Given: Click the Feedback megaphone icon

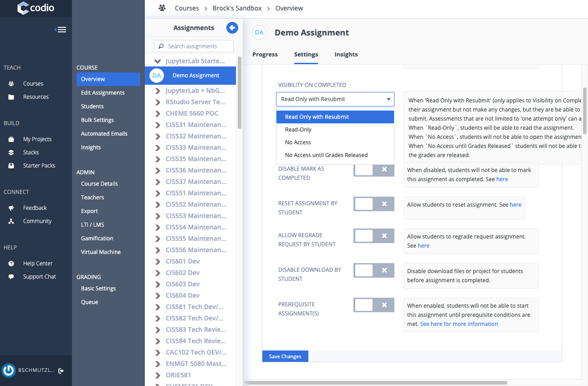Looking at the screenshot, I should pyautogui.click(x=11, y=208).
